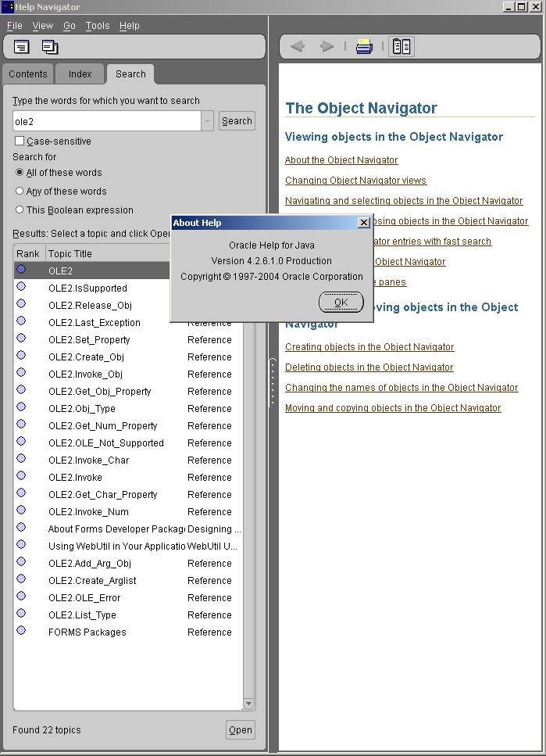Select OLE2.OLE_Not_Supported in results
The width and height of the screenshot is (546, 756).
pyautogui.click(x=128, y=443)
